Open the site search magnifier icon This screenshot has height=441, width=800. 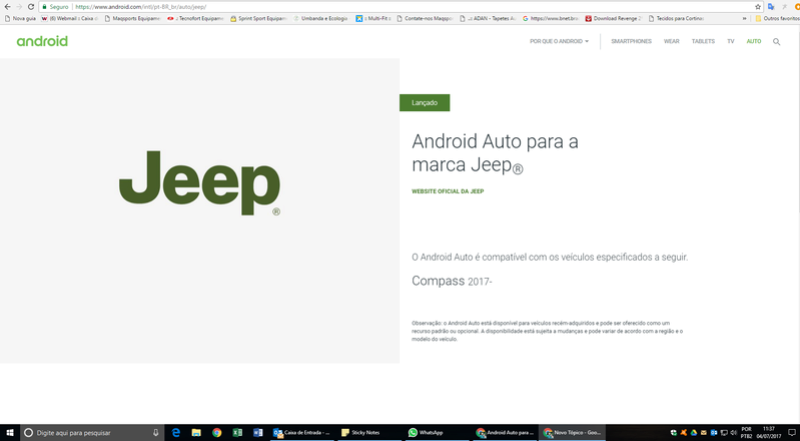point(777,41)
